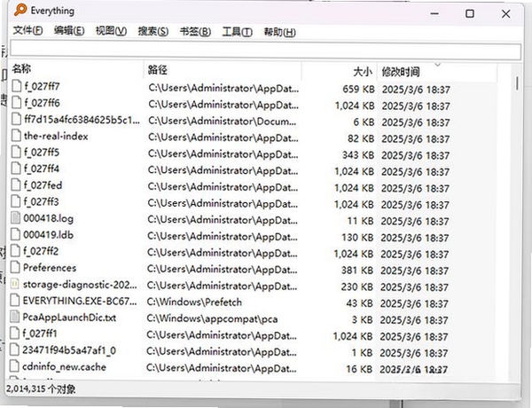The width and height of the screenshot is (532, 408).
Task: Click the 130 KB size cell
Action: point(357,238)
